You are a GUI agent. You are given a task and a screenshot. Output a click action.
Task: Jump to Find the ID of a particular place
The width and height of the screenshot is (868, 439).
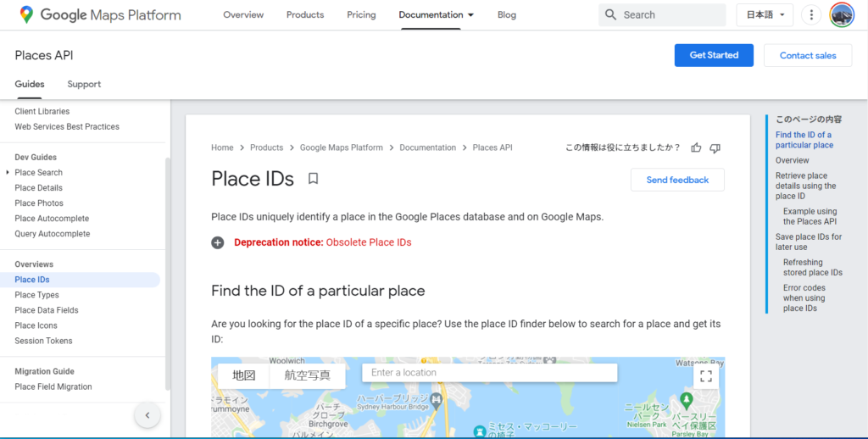804,140
